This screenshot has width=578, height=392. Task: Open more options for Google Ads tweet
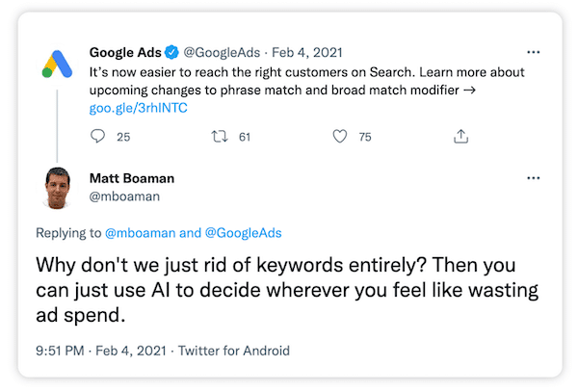coord(533,50)
